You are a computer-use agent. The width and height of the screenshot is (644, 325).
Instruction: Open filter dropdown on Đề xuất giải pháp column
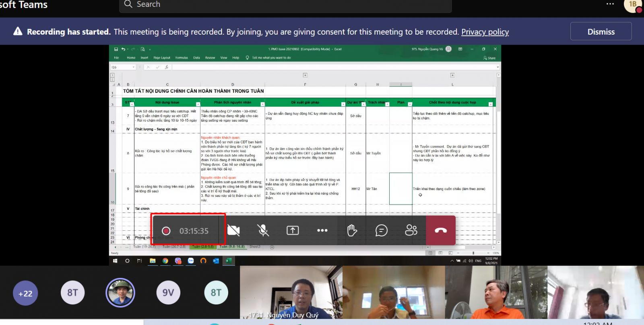[343, 104]
